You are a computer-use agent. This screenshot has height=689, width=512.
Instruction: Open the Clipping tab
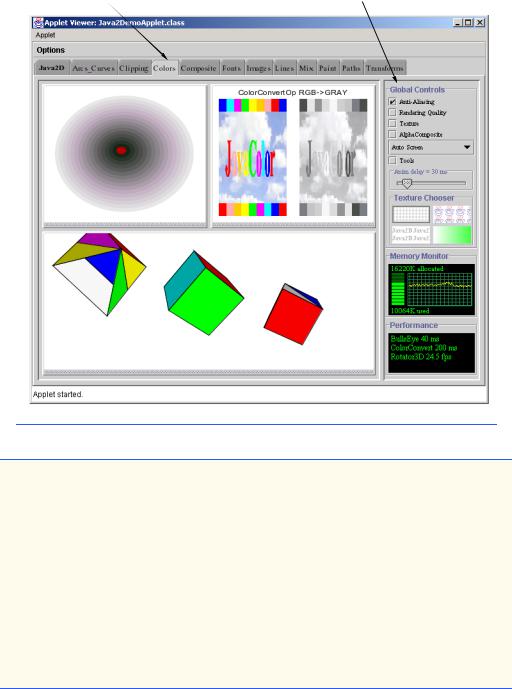(x=134, y=68)
